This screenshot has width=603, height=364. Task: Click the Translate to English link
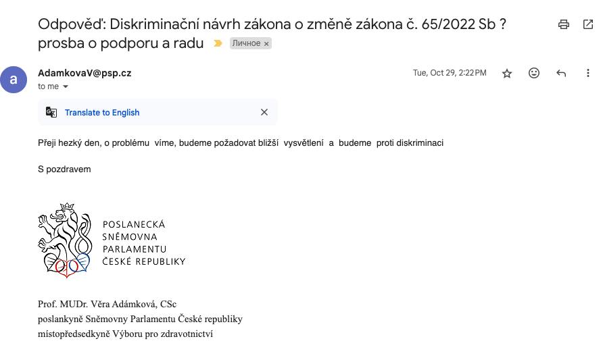102,113
